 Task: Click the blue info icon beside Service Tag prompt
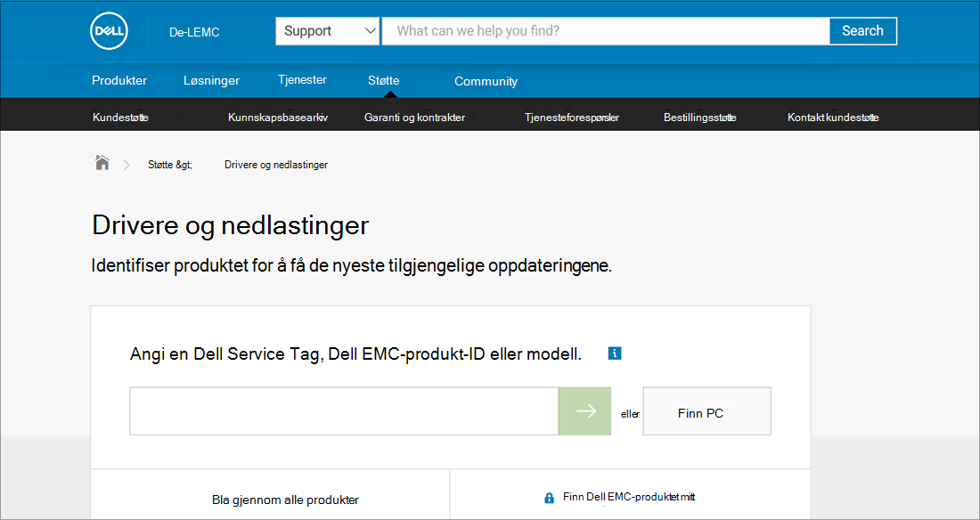615,353
